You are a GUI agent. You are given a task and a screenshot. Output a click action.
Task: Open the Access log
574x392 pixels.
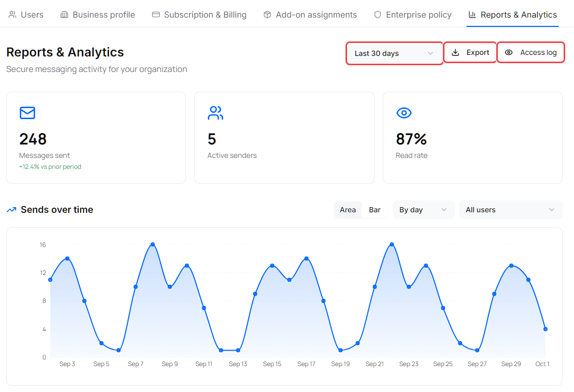pos(531,52)
